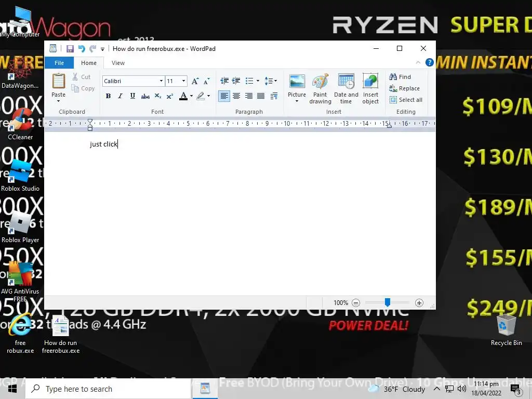The width and height of the screenshot is (532, 399).
Task: Toggle strikethrough formatting
Action: [x=145, y=96]
